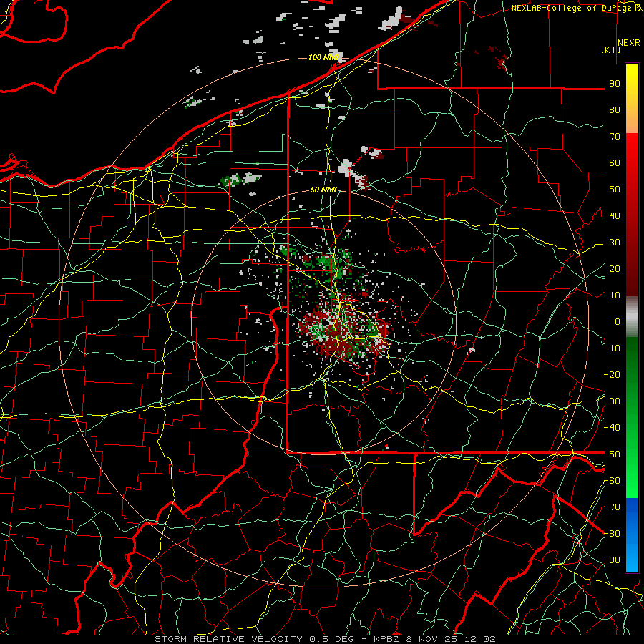Click the '-10' label on the velocity scale
Viewport: 644px width, 644px height.
click(612, 348)
